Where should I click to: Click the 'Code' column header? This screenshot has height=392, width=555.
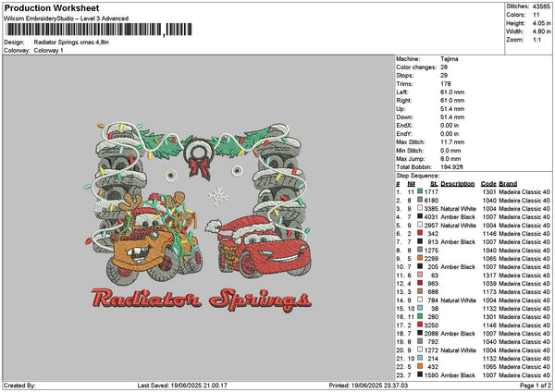click(x=488, y=184)
